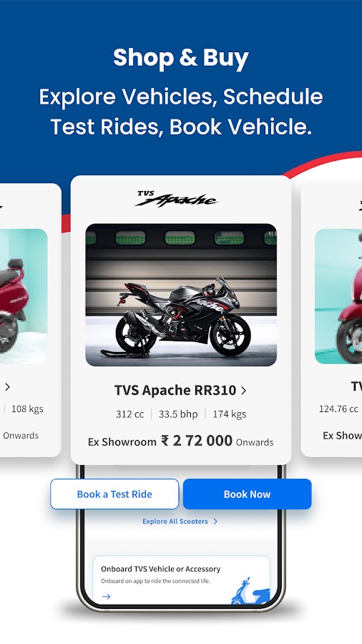Click the blue Book Now button
The image size is (362, 644).
[x=247, y=494]
